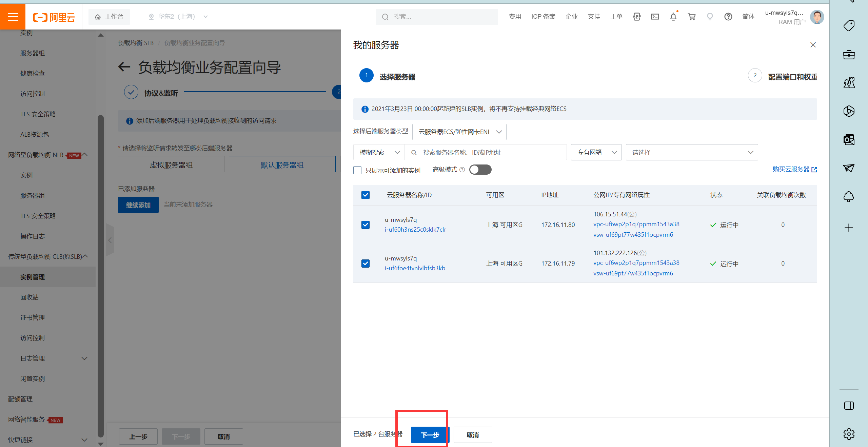This screenshot has width=868, height=447.
Task: Focus the top 搜索 input box
Action: 437,17
